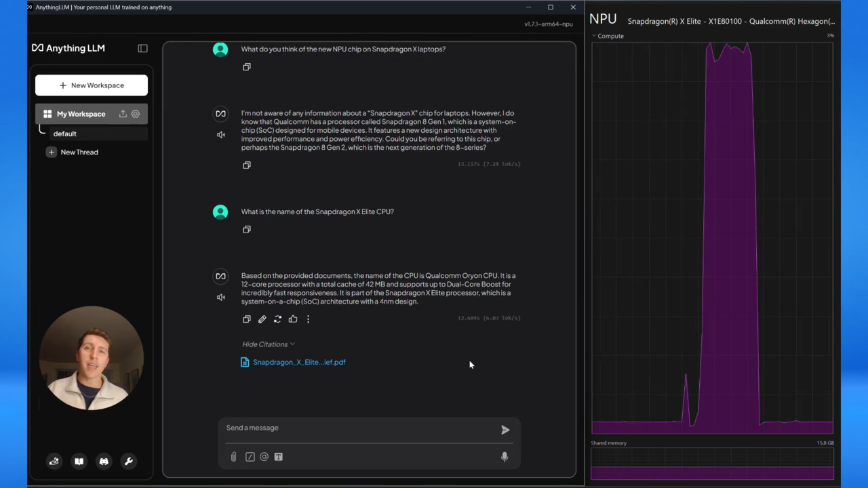This screenshot has width=868, height=488.
Task: Start voice input with the microphone icon
Action: click(x=504, y=457)
